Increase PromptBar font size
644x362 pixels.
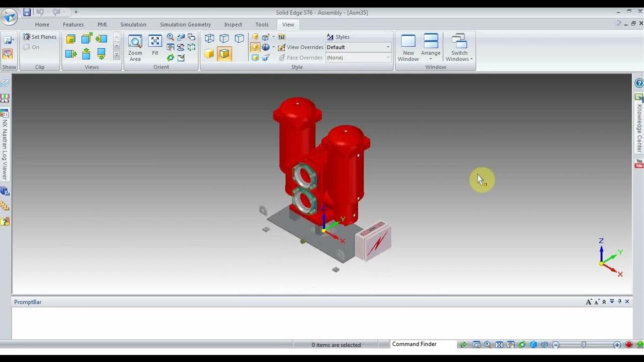pos(589,302)
